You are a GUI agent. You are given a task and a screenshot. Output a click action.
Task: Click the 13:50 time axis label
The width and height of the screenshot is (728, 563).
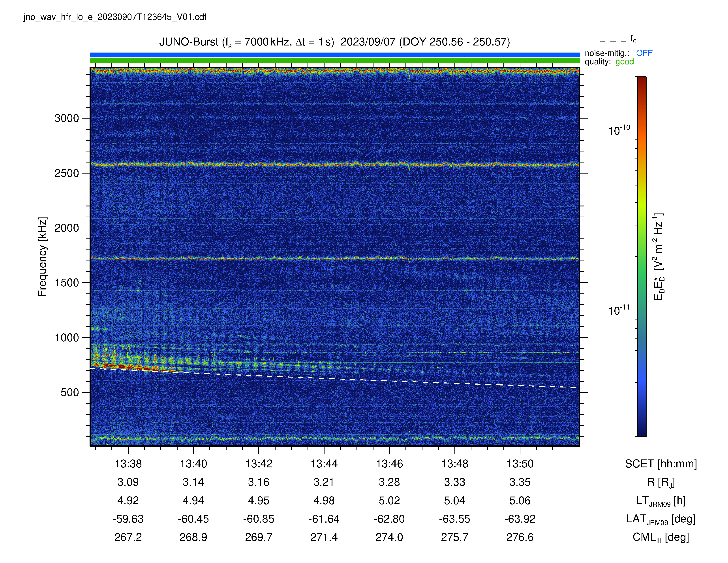tap(520, 464)
